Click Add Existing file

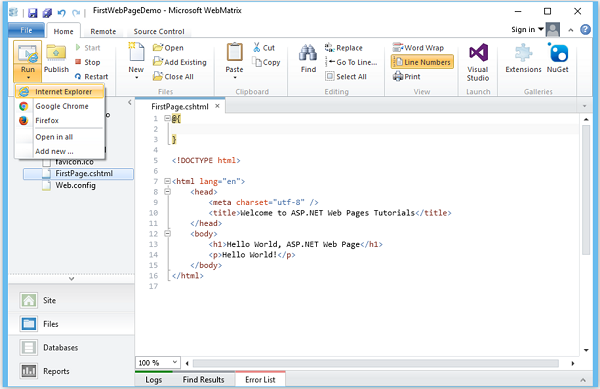tap(179, 62)
